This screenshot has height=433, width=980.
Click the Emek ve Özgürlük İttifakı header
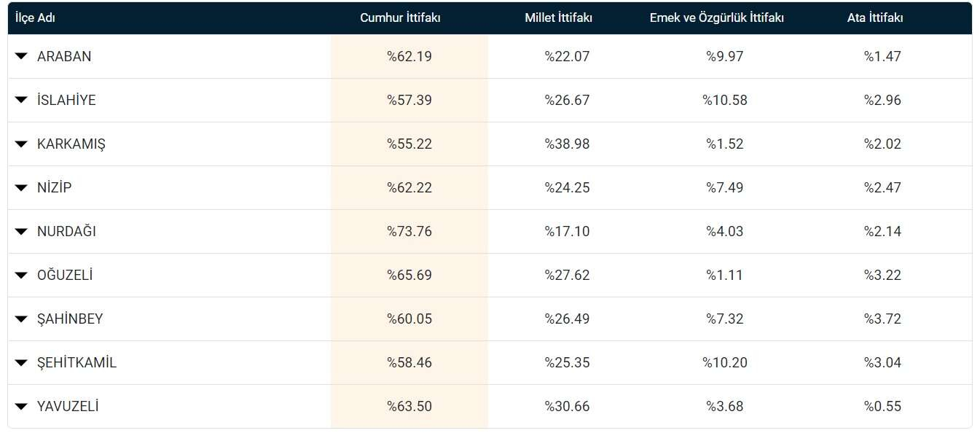[x=716, y=18]
